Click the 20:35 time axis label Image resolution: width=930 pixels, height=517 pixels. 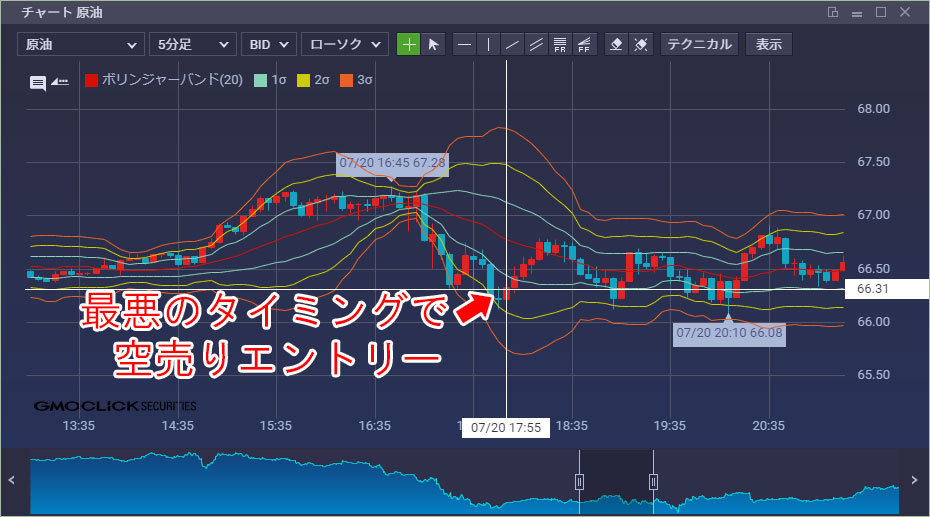pyautogui.click(x=769, y=426)
